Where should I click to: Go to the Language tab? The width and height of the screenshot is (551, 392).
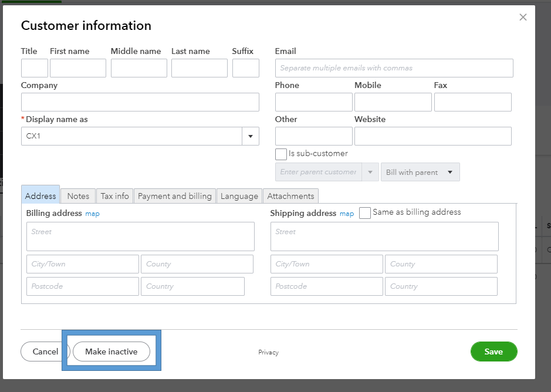point(239,196)
